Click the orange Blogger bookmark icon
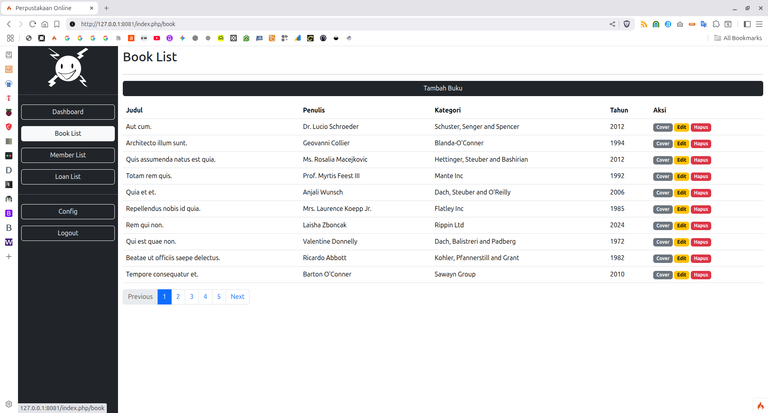This screenshot has width=768, height=413. click(131, 38)
